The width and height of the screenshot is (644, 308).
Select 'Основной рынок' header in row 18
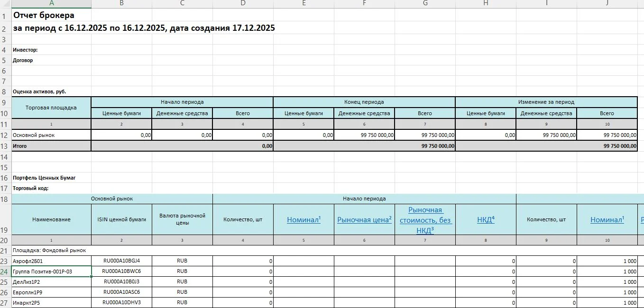pyautogui.click(x=112, y=199)
